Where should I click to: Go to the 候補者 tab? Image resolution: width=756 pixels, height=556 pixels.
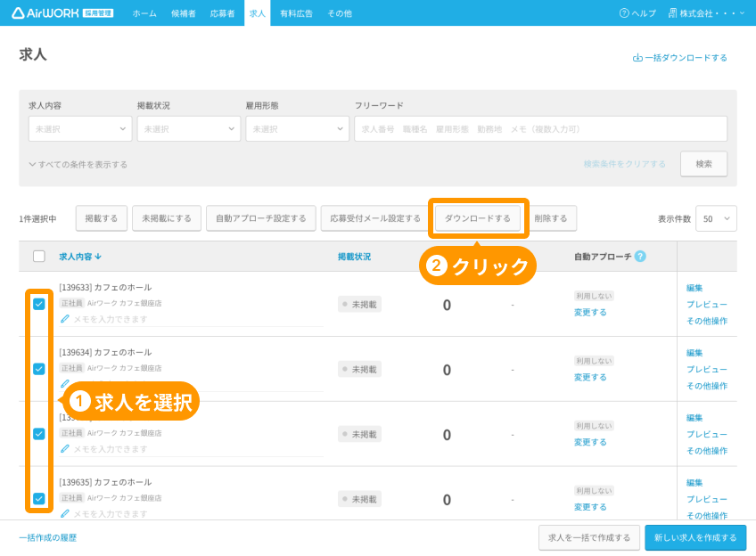click(184, 13)
